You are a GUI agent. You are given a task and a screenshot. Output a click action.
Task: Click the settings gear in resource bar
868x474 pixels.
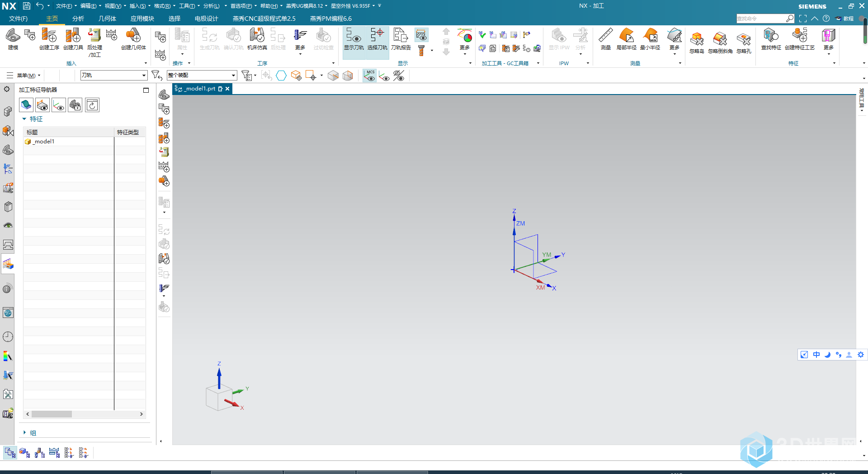click(x=7, y=89)
